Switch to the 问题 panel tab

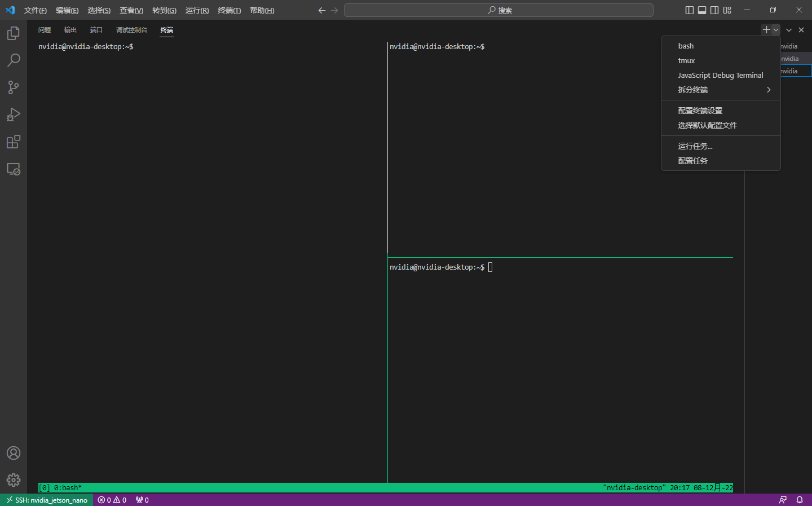(x=45, y=30)
